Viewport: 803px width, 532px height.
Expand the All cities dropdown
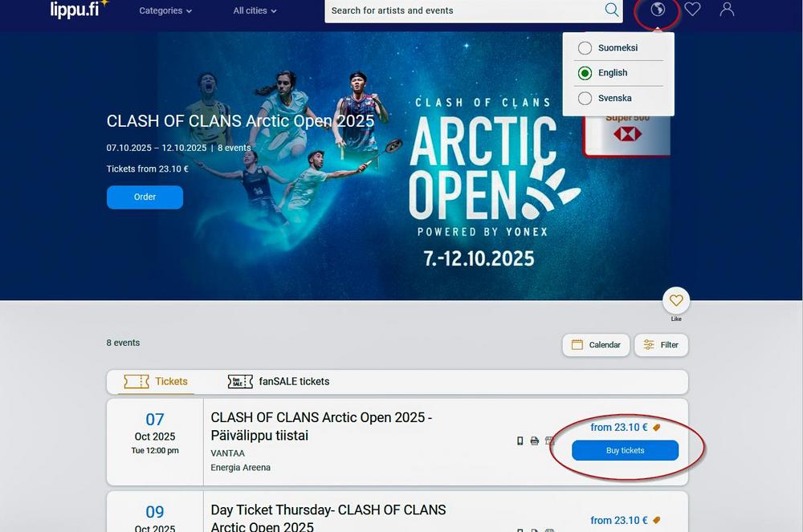255,10
